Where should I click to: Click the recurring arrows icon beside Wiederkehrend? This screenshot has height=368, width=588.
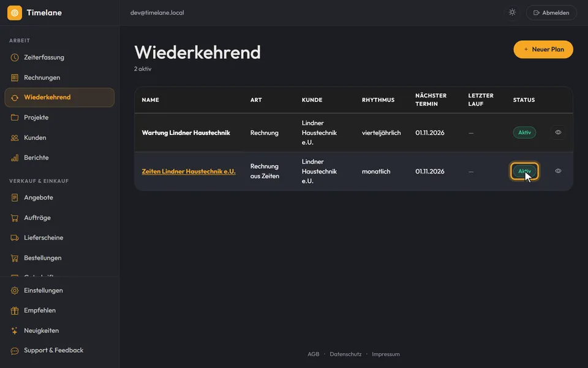pyautogui.click(x=15, y=98)
